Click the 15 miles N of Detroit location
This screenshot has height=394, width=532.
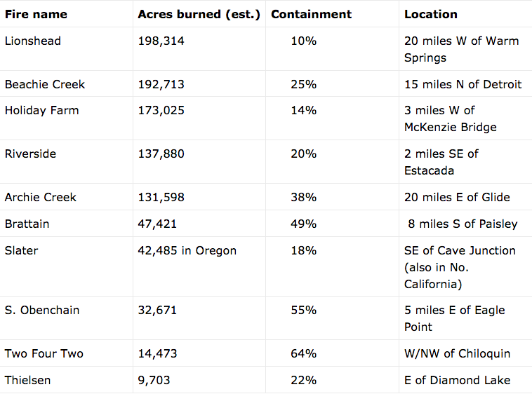463,84
